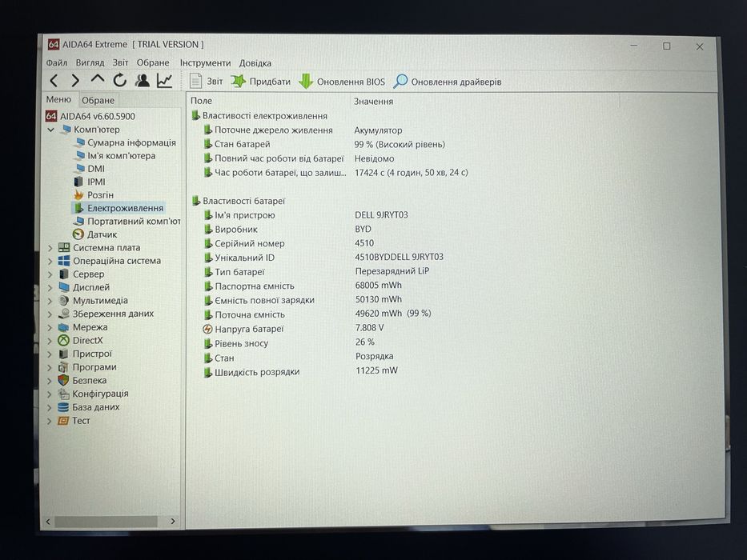Select Ім'я комп'ютера tree item

click(116, 156)
